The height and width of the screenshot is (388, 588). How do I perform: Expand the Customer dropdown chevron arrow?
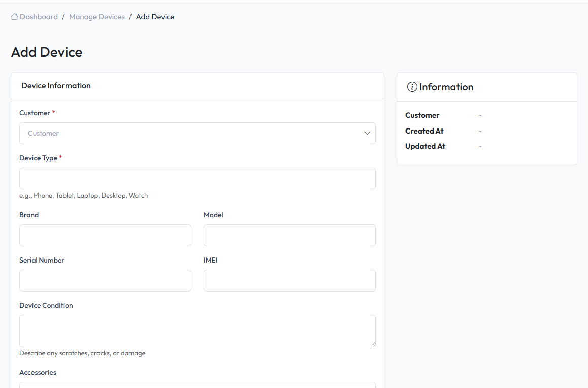[x=367, y=133]
